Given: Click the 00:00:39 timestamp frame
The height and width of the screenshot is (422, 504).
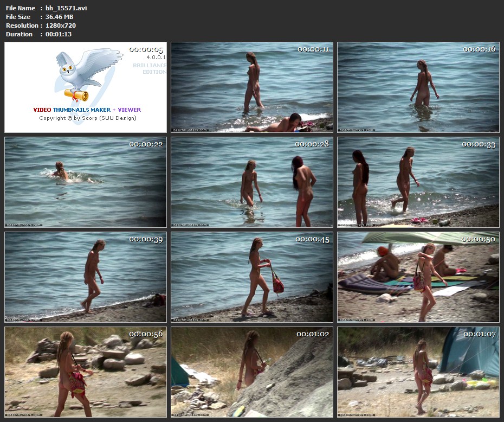Looking at the screenshot, I should pos(86,277).
